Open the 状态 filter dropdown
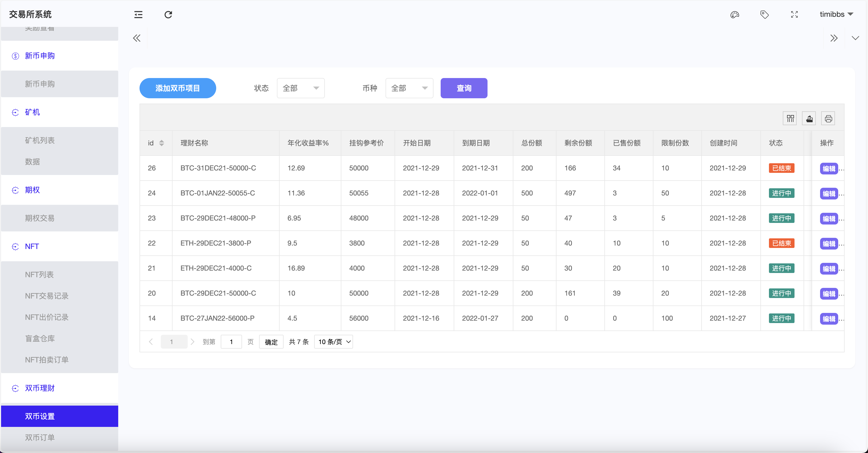 point(300,88)
